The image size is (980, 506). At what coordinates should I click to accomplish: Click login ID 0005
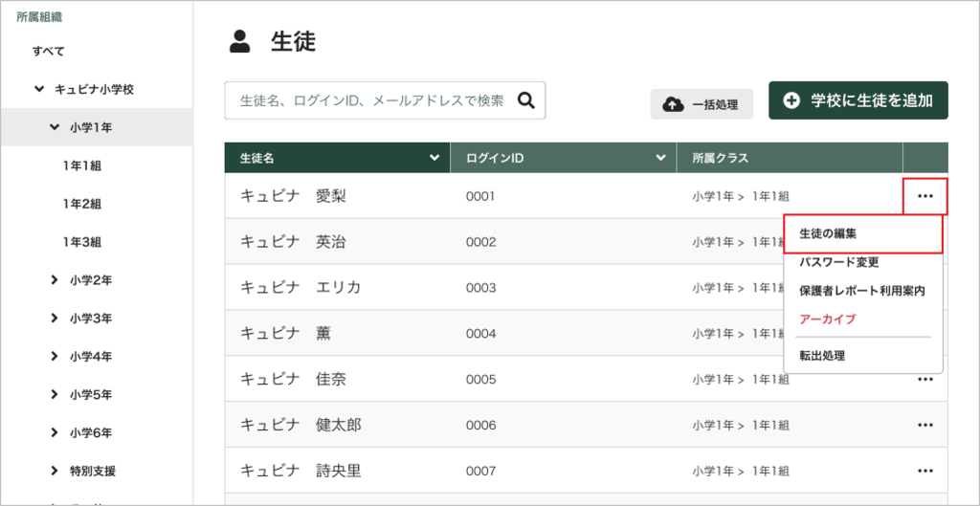(x=480, y=379)
